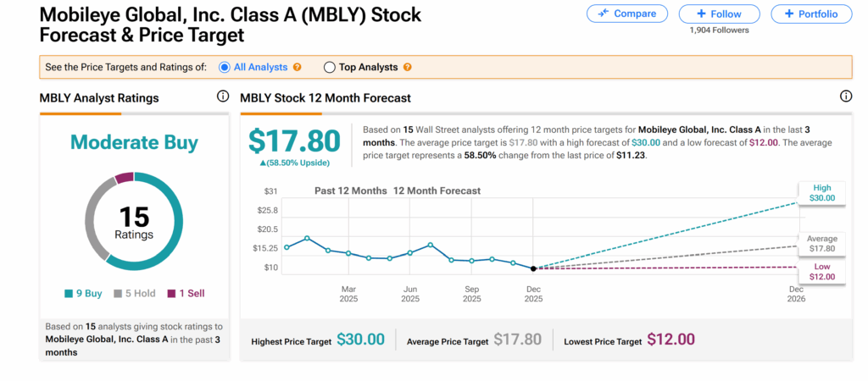The image size is (868, 381).
Task: Click the black Dec 2025 data point
Action: (533, 268)
